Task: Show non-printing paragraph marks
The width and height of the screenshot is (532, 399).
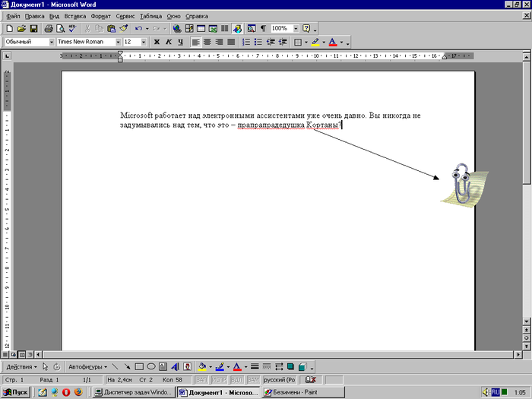Action: click(263, 28)
